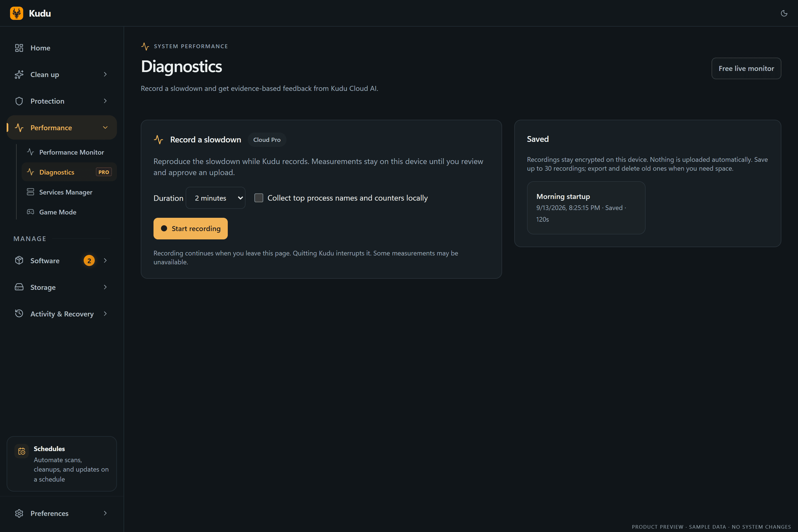
Task: Click the Clean up sparkle icon
Action: point(19,74)
